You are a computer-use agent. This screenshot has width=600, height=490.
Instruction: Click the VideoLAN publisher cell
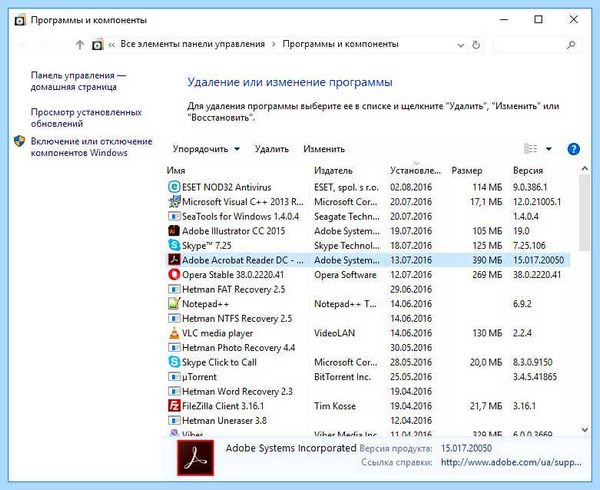(334, 333)
